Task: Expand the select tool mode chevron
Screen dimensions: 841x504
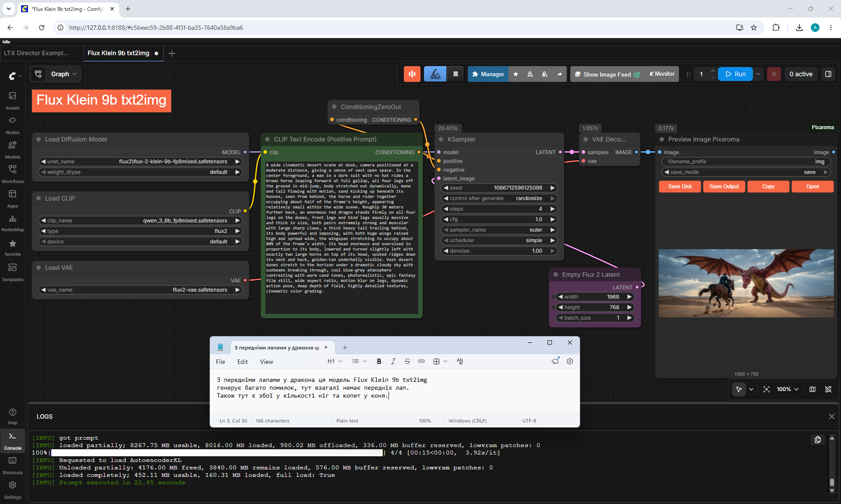Action: click(x=751, y=389)
